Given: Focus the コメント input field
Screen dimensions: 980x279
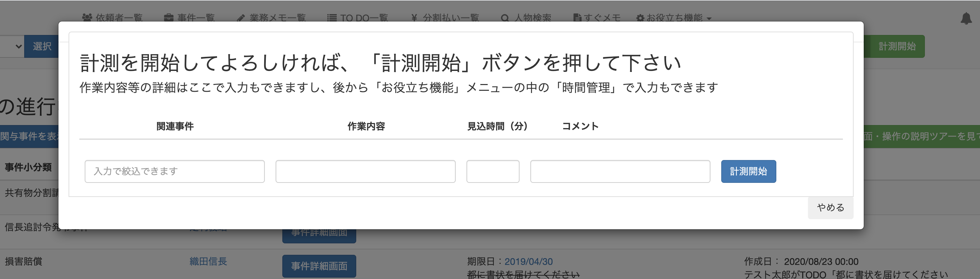Looking at the screenshot, I should [x=620, y=171].
